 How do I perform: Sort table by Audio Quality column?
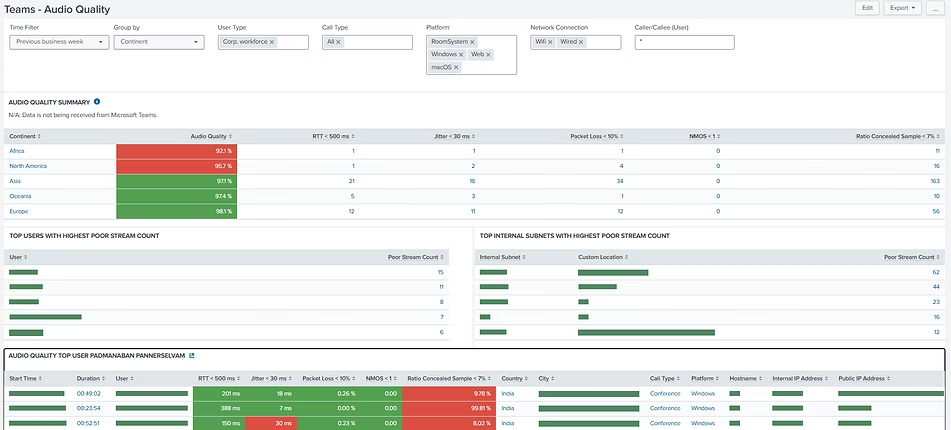tap(211, 135)
